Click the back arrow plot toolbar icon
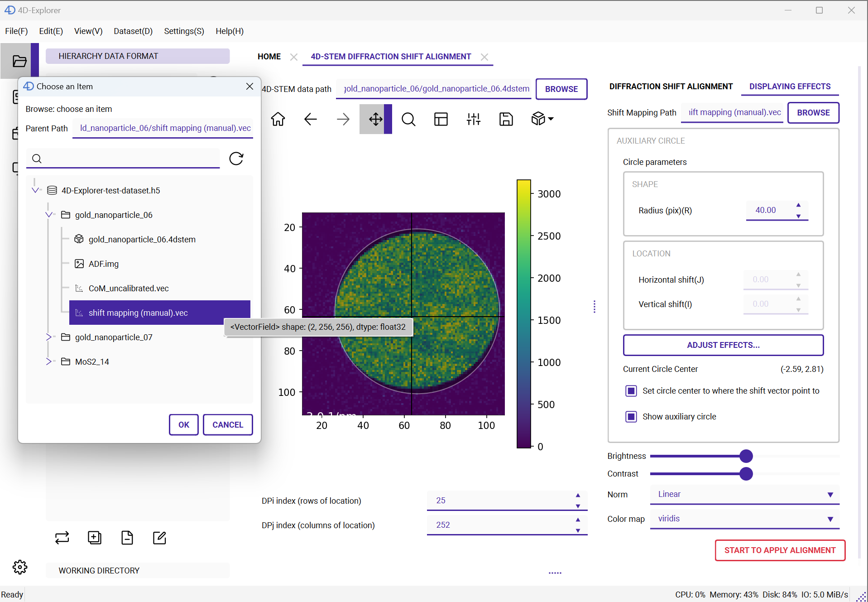Viewport: 868px width, 602px height. click(x=311, y=119)
